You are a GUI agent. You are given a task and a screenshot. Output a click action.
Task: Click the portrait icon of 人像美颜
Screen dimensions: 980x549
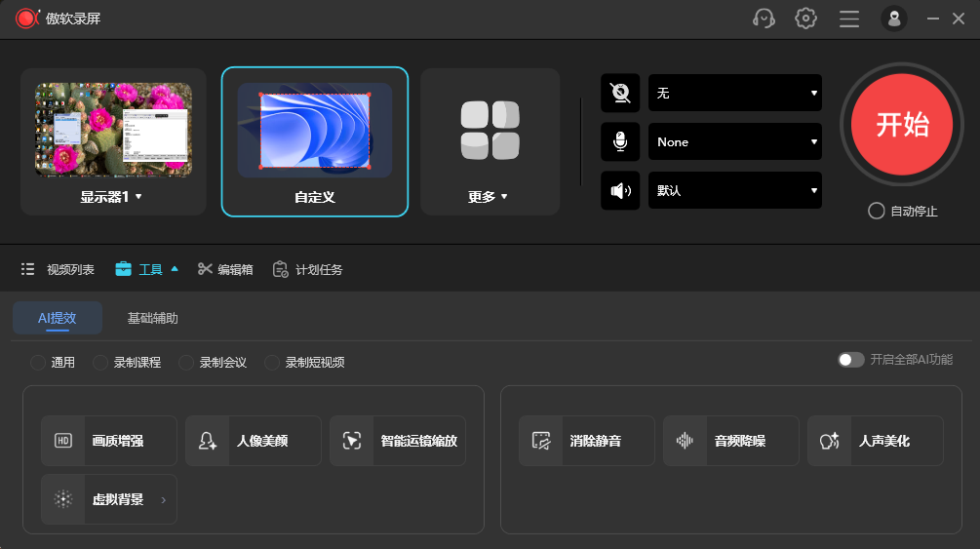click(x=208, y=441)
